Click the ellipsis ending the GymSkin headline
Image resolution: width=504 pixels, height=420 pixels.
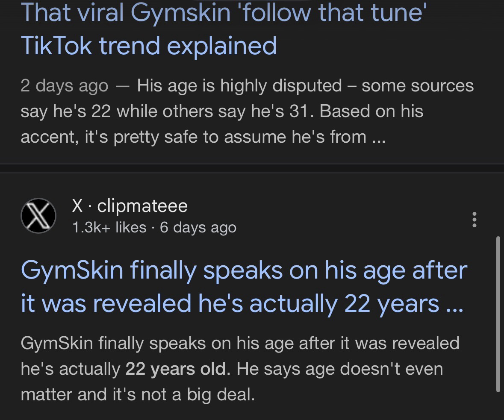point(454,304)
